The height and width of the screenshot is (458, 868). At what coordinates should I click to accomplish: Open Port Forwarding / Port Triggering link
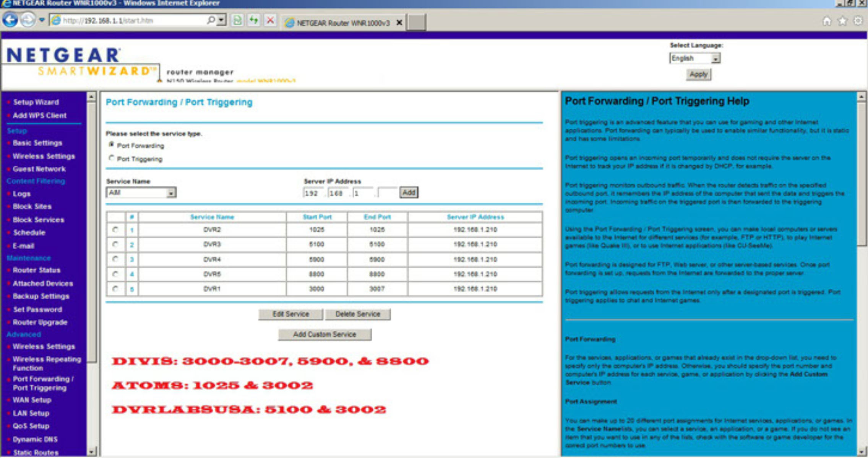(43, 383)
